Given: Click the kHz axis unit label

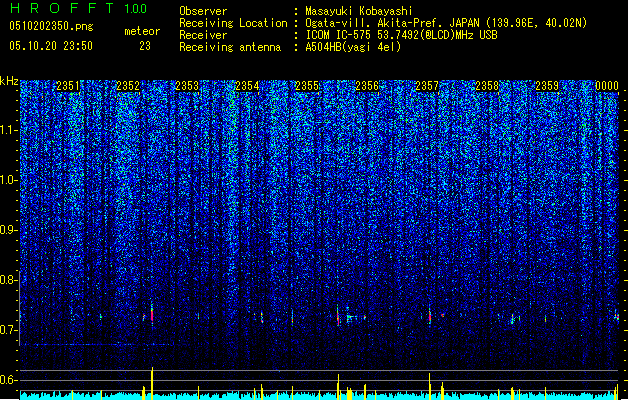Looking at the screenshot, I should tap(9, 81).
